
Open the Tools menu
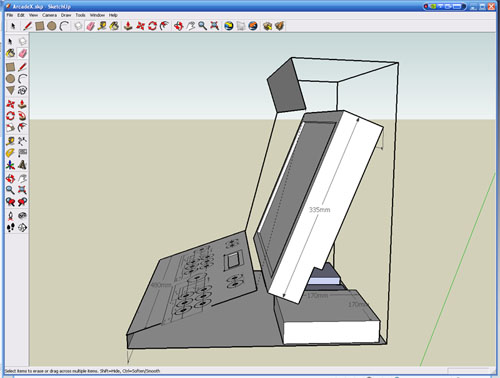tap(80, 15)
